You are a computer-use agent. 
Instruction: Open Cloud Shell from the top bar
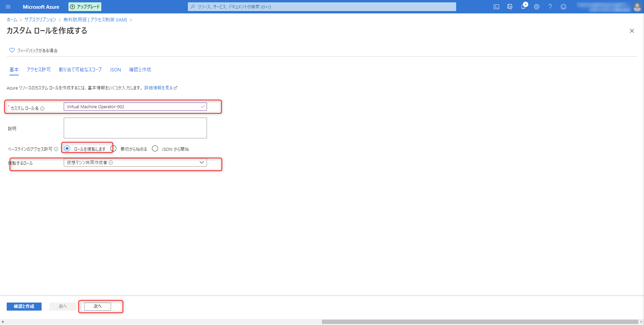pos(496,7)
